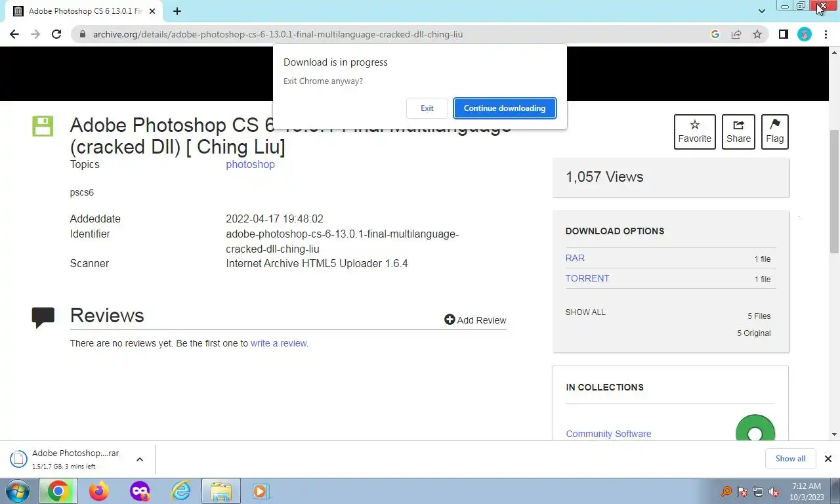Screen dimensions: 840x504
Task: Select the Adobe Photoshop CS 6 tab
Action: [x=85, y=11]
